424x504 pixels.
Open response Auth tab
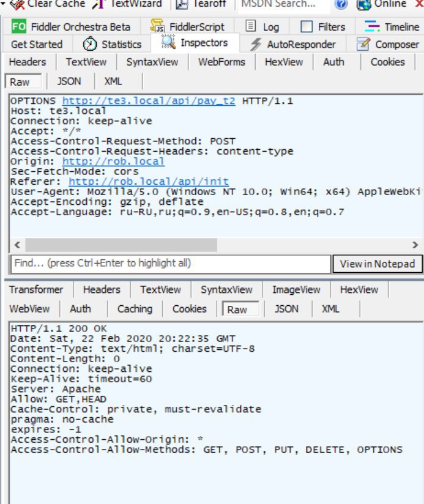tap(80, 309)
